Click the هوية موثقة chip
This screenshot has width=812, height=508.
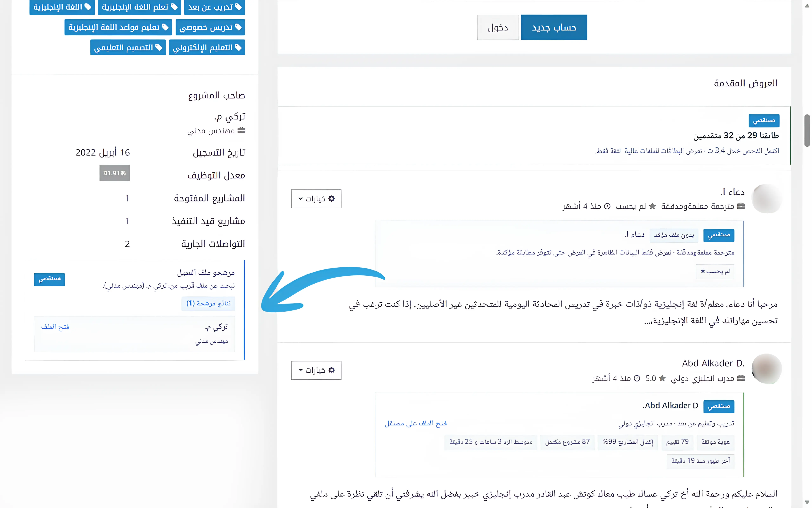[x=715, y=442]
